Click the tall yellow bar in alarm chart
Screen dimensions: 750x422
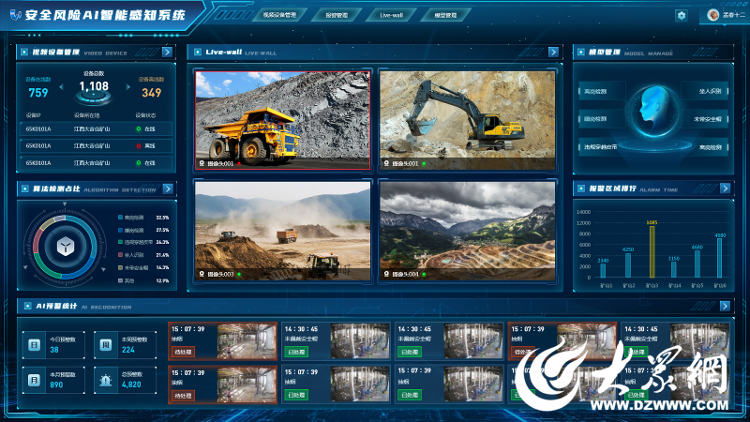(x=651, y=252)
